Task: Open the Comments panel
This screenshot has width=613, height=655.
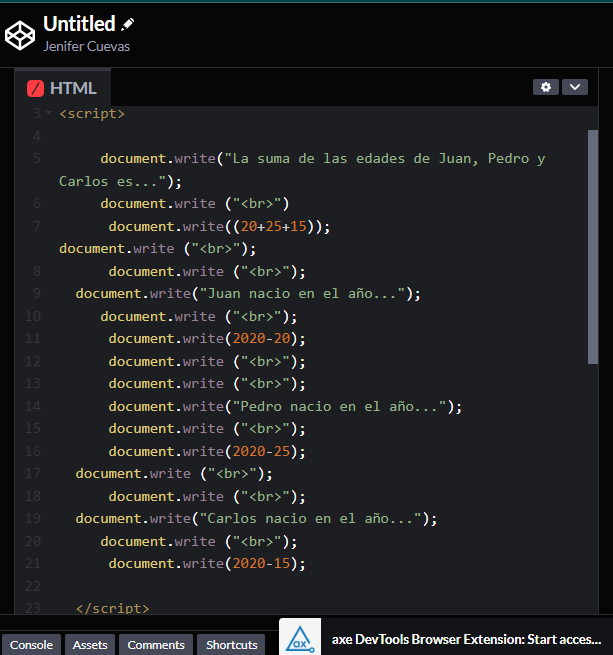Action: (156, 645)
